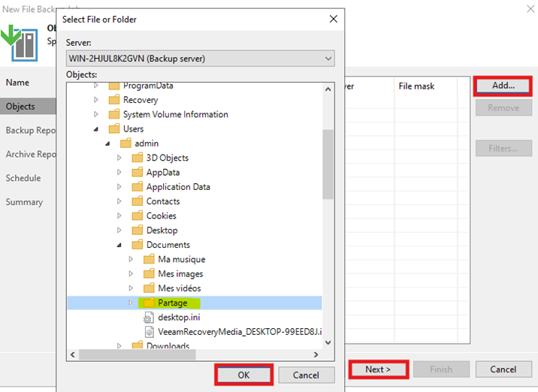Click the System Volume Information folder icon

pos(114,114)
